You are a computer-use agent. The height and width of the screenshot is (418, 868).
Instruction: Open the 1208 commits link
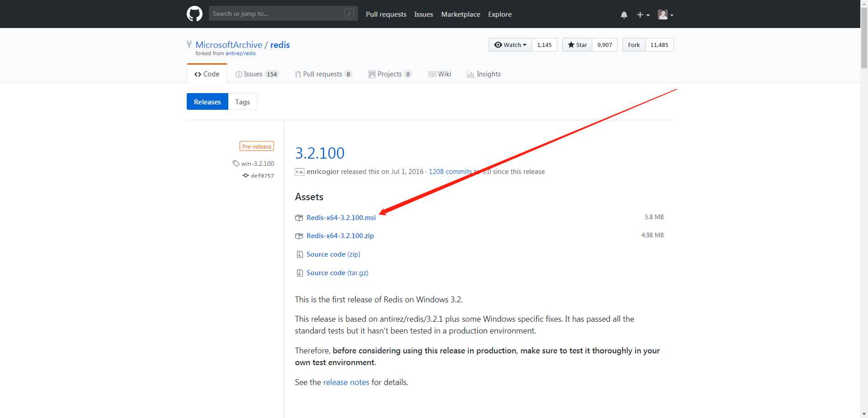[x=450, y=172]
